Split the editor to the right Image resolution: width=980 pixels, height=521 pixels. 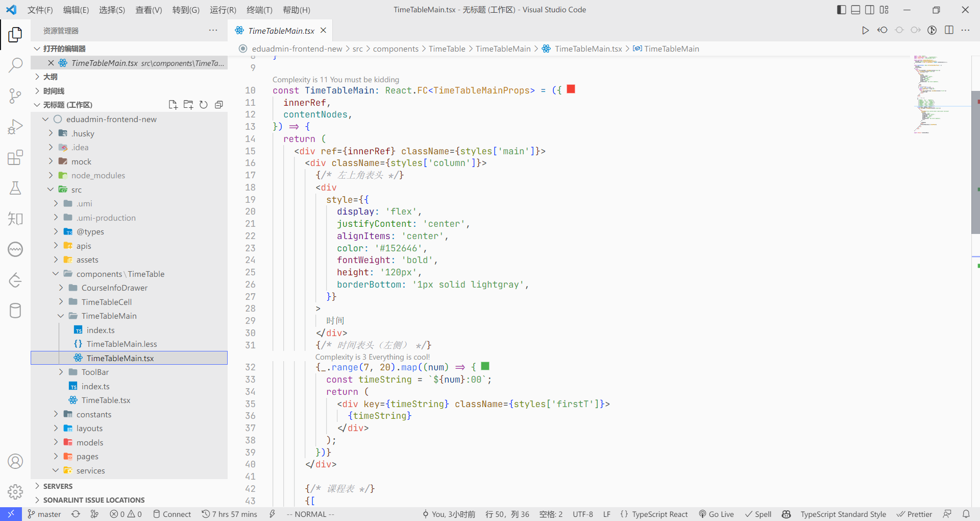click(x=949, y=31)
